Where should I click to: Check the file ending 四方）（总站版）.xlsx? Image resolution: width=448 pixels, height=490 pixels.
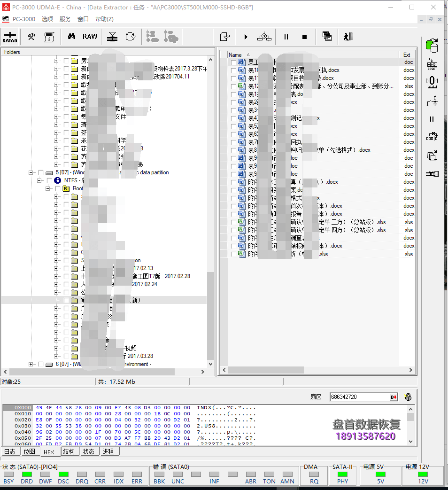[x=233, y=230]
